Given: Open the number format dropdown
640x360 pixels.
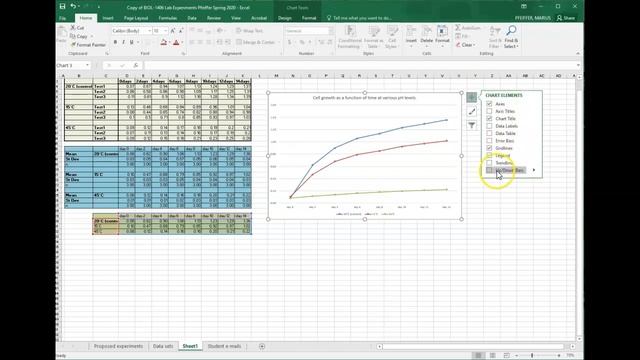Looking at the screenshot, I should coord(331,31).
